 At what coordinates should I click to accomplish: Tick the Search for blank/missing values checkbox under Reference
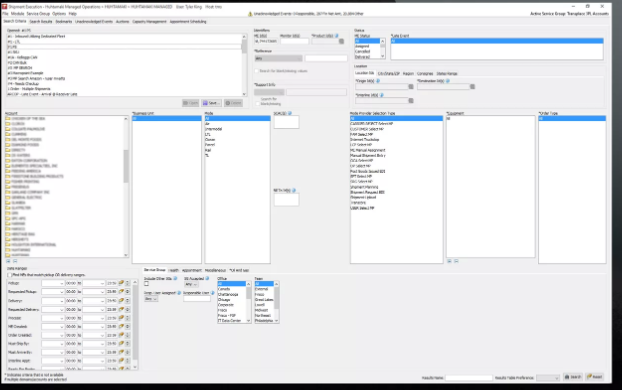pyautogui.click(x=257, y=71)
